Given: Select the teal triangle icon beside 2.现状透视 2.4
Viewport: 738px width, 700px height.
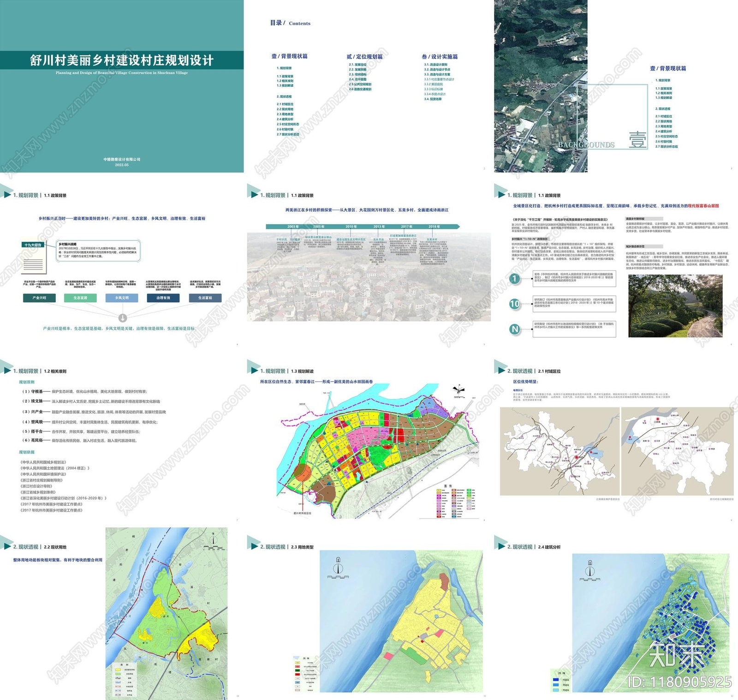Looking at the screenshot, I should 500,543.
